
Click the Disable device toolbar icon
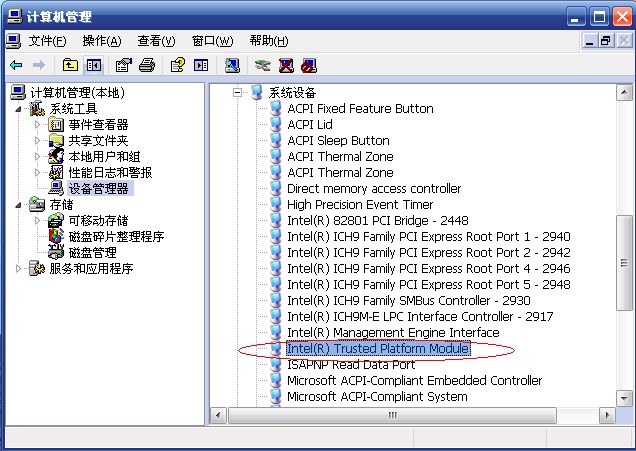pos(309,65)
